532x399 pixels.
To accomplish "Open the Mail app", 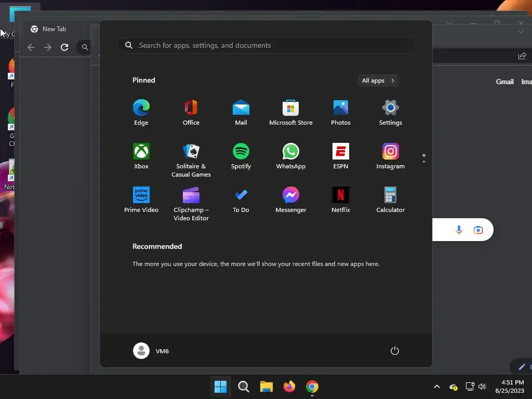I will (241, 113).
